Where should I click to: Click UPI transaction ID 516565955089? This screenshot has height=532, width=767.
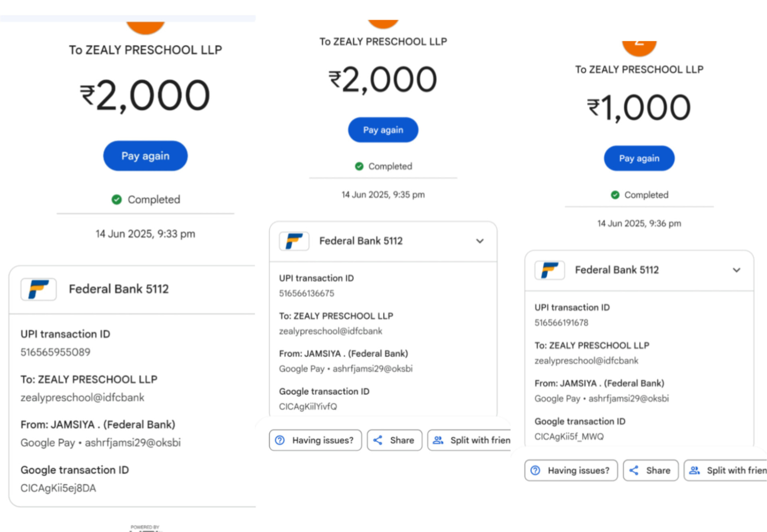55,352
